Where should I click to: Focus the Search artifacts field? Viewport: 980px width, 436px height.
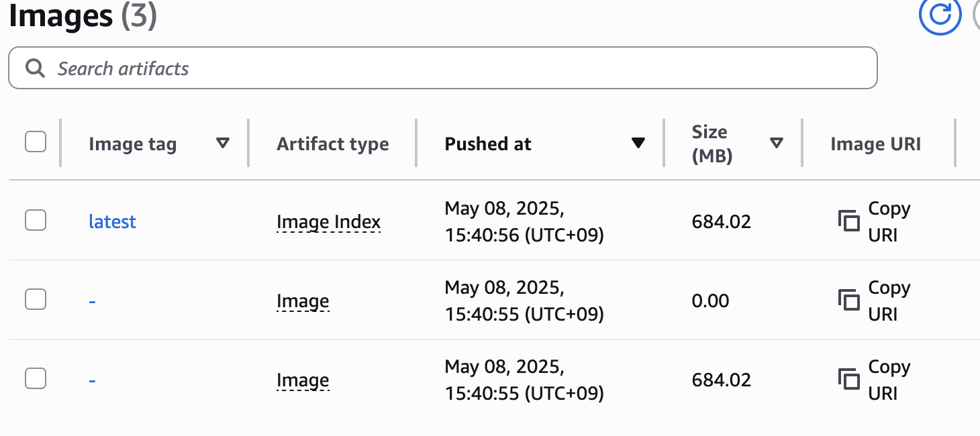click(x=443, y=68)
